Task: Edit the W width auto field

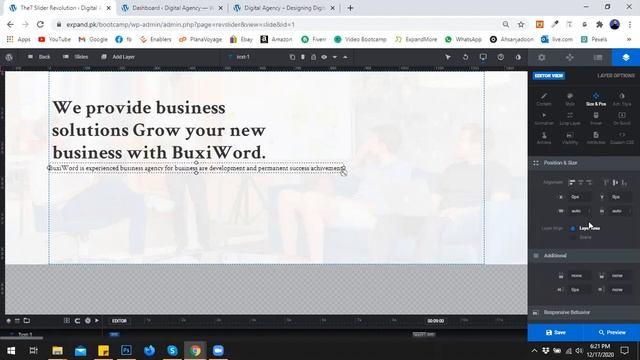Action: [579, 211]
